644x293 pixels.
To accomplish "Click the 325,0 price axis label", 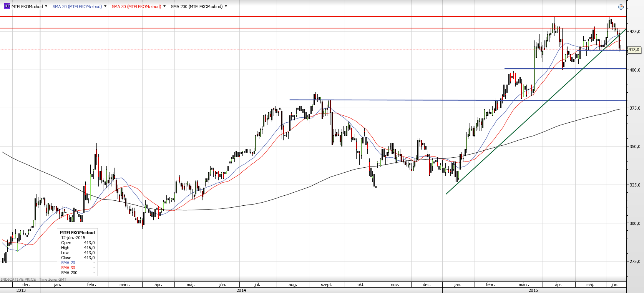I will [635, 185].
